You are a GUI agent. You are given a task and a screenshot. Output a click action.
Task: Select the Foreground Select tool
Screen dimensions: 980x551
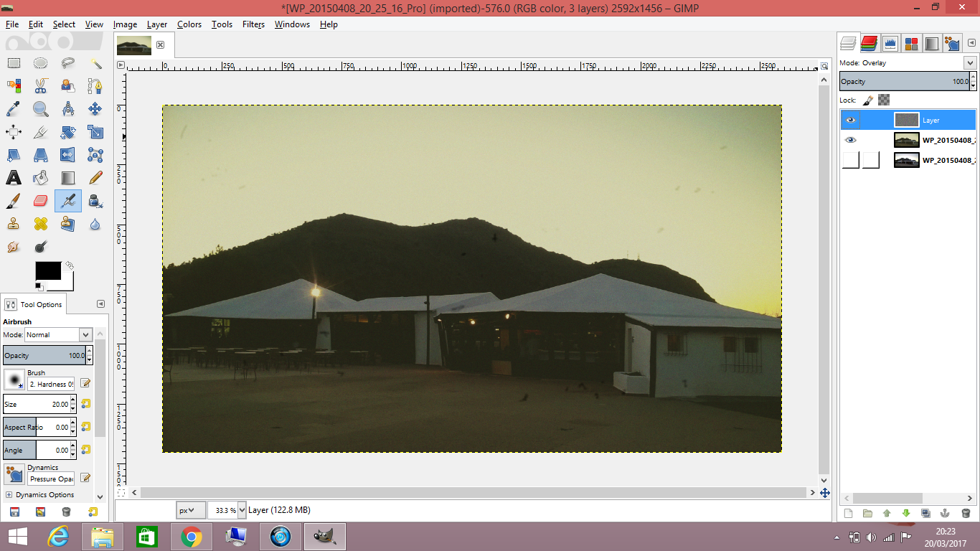[x=68, y=86]
